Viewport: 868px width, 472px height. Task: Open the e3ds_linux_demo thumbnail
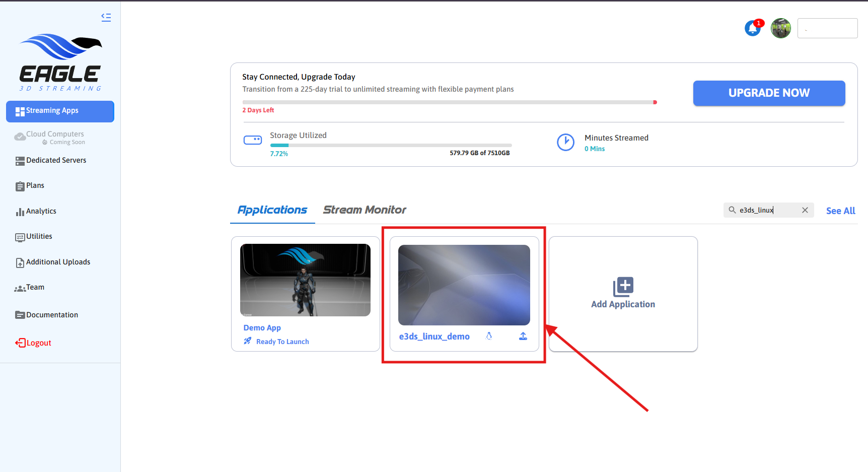464,285
